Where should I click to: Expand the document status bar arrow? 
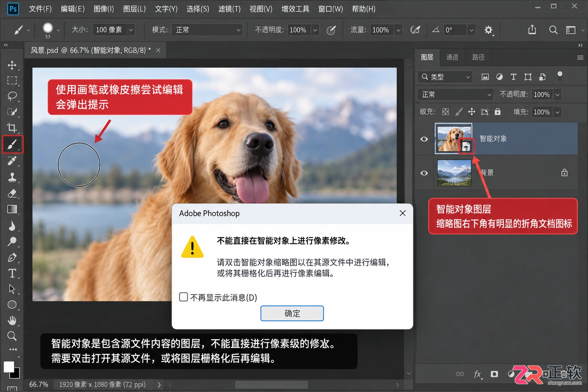(x=159, y=385)
